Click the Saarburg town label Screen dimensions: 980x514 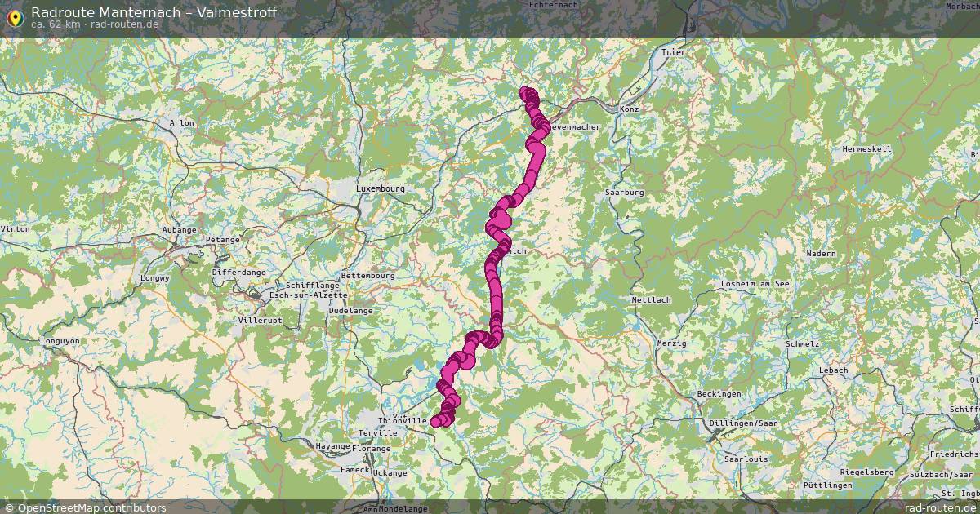[x=625, y=192]
